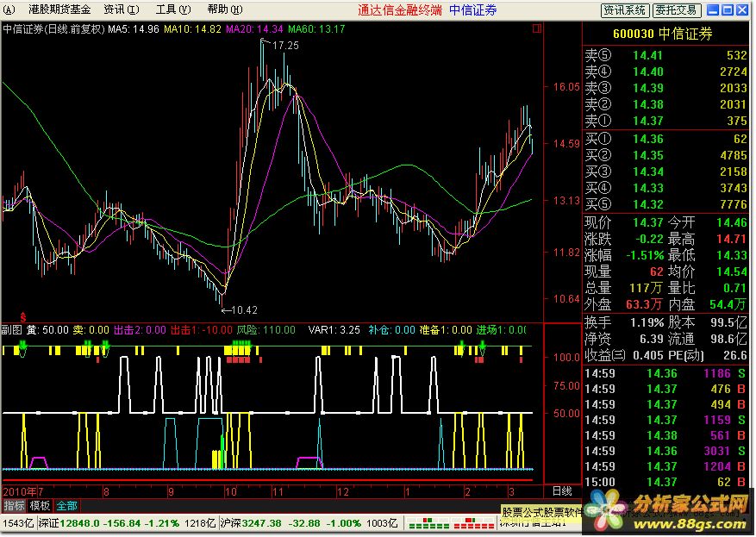
Task: Click the red S marker below the chart
Action: tap(22, 316)
